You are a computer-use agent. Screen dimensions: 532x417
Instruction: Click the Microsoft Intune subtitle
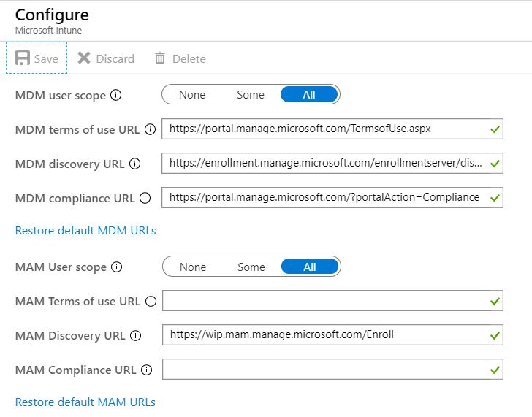[48, 31]
